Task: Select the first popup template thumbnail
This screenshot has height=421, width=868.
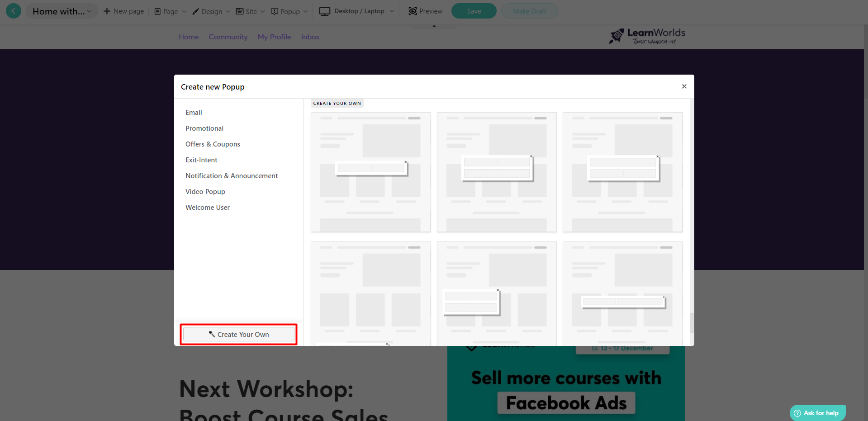Action: click(x=370, y=172)
